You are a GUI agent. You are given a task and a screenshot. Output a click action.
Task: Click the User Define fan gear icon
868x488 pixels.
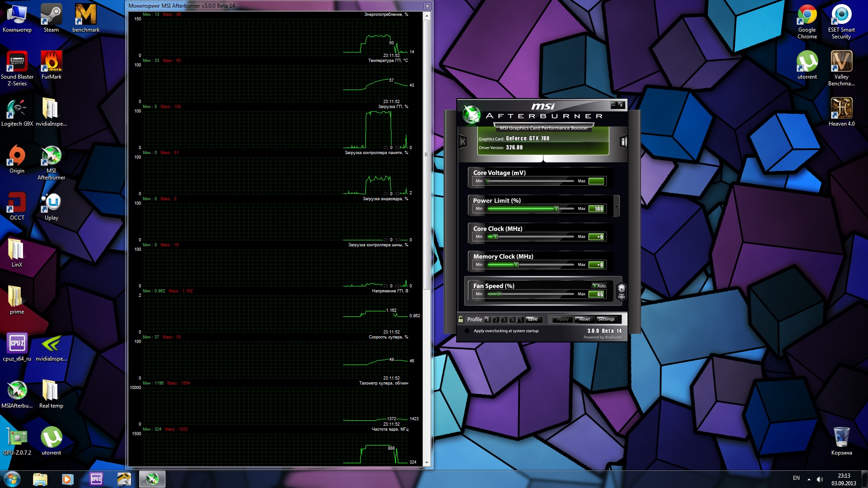tap(621, 290)
